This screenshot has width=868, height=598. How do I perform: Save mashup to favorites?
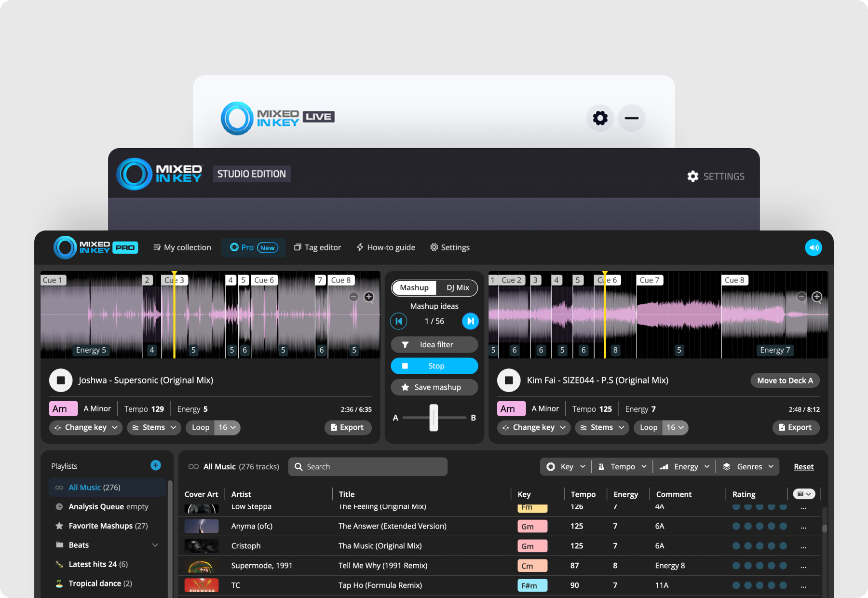click(x=434, y=387)
